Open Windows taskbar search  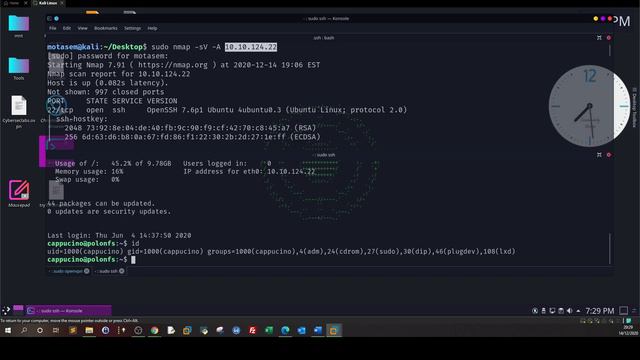[24, 330]
